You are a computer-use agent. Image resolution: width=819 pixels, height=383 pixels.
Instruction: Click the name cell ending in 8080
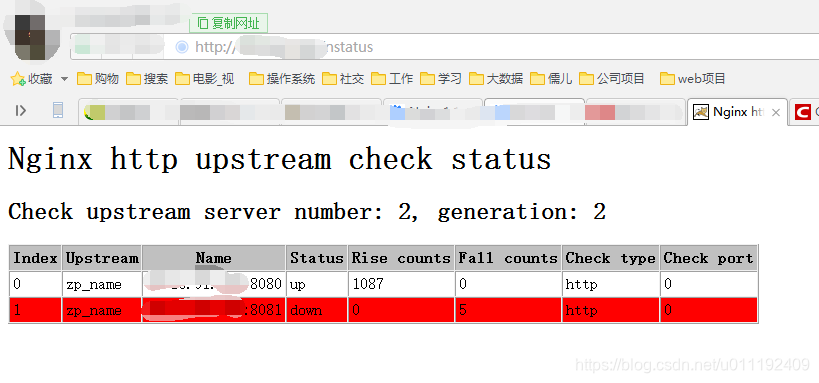[214, 284]
